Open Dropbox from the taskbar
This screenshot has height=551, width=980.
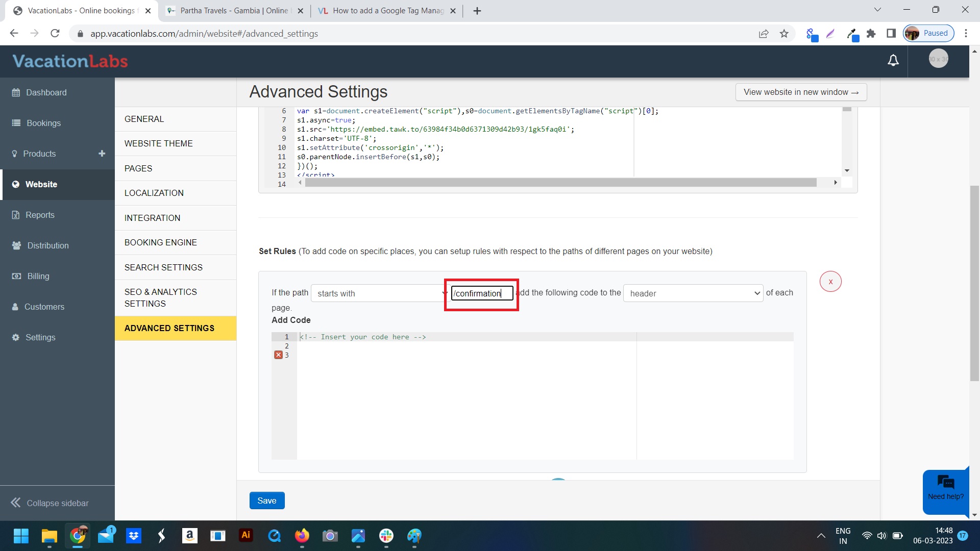click(x=134, y=536)
